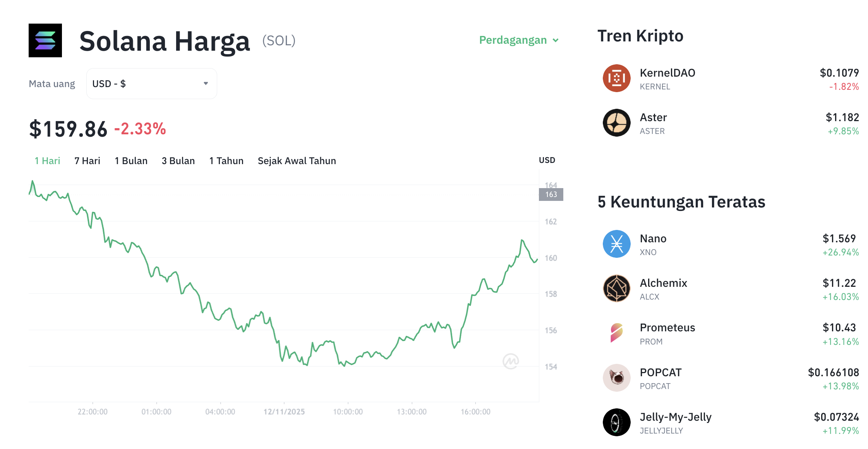Switch to the 7 Hari chart view
Image resolution: width=868 pixels, height=449 pixels.
pyautogui.click(x=87, y=161)
